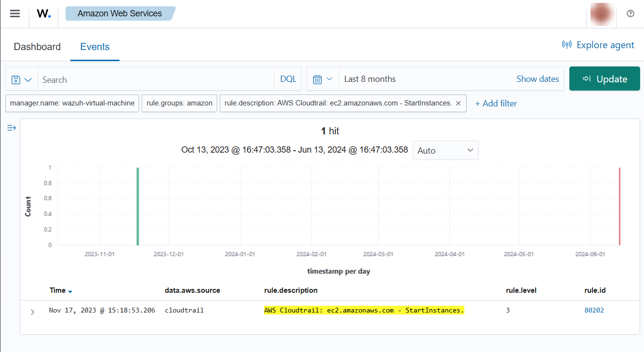
Task: Open the hamburger navigation menu
Action: [15, 13]
